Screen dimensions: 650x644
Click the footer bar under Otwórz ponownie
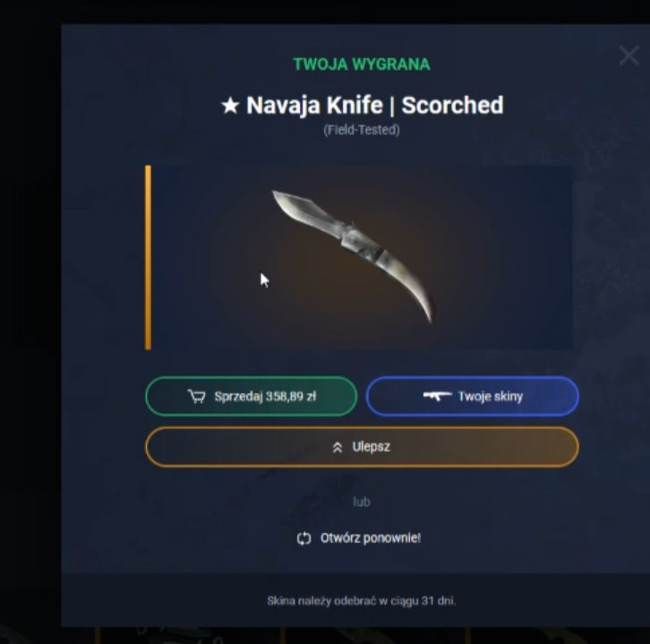tap(355, 600)
